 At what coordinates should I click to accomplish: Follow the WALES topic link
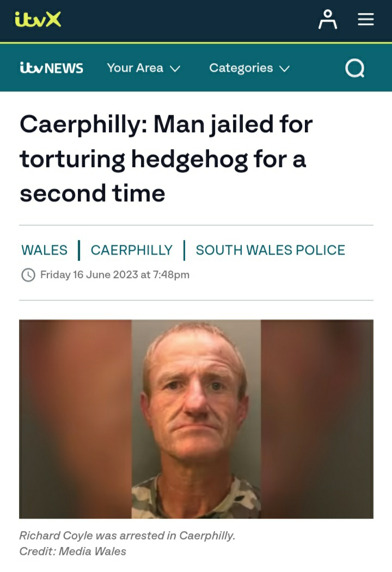(44, 250)
